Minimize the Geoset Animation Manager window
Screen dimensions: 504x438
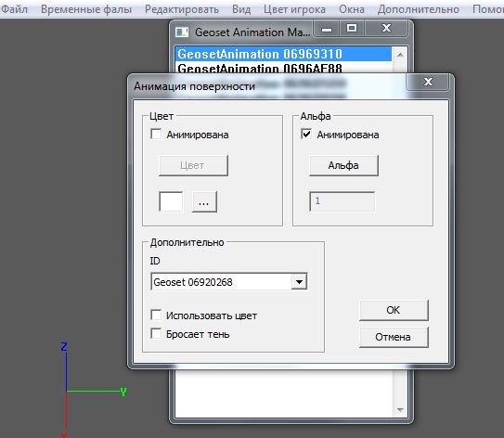(327, 30)
